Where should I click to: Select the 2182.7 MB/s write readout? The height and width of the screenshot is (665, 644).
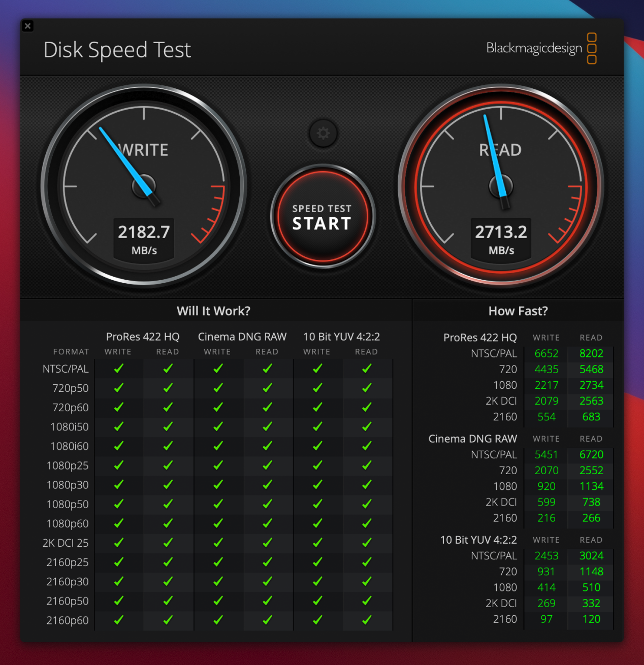(144, 240)
